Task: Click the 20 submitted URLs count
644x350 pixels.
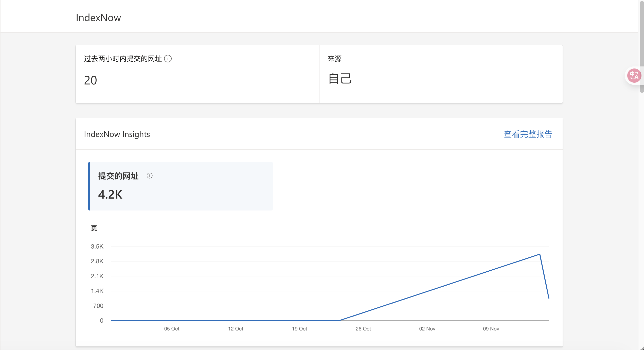Action: (x=91, y=80)
